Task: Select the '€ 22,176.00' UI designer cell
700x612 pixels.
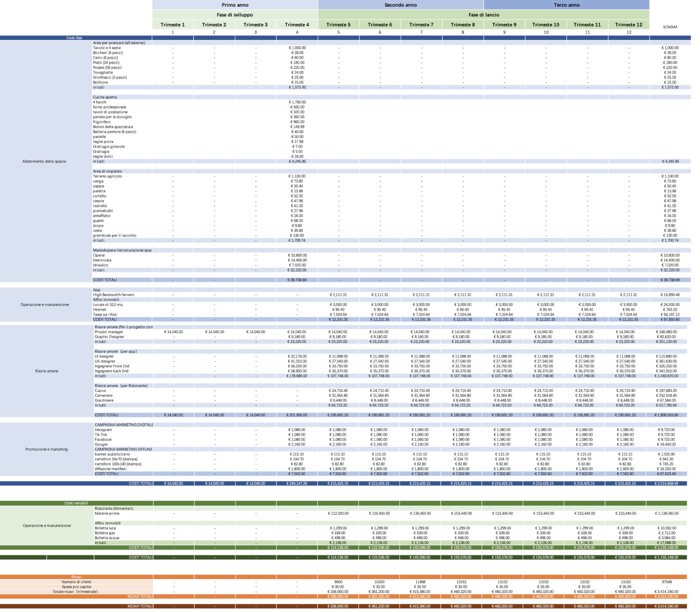Action: coord(298,356)
